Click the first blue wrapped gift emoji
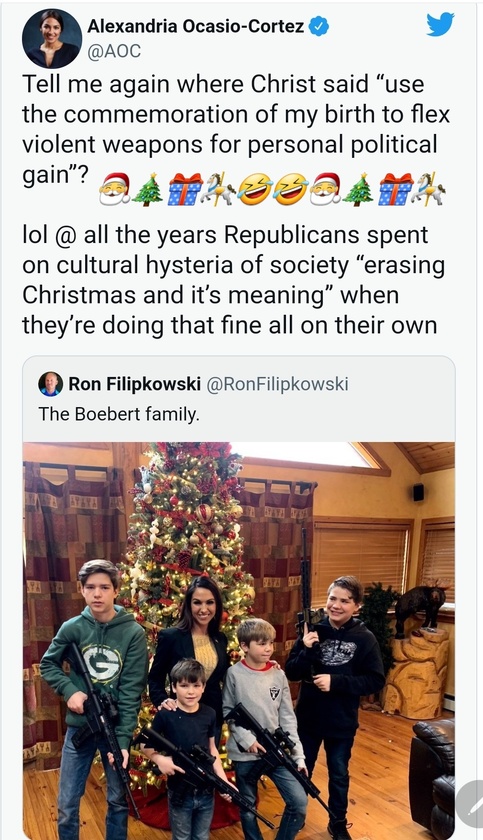The width and height of the screenshot is (483, 840). 185,189
